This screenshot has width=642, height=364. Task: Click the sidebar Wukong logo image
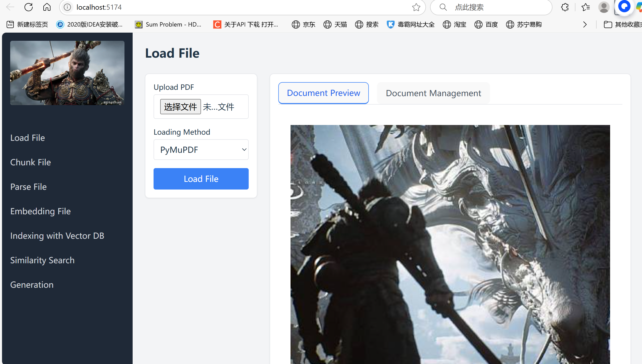click(67, 73)
